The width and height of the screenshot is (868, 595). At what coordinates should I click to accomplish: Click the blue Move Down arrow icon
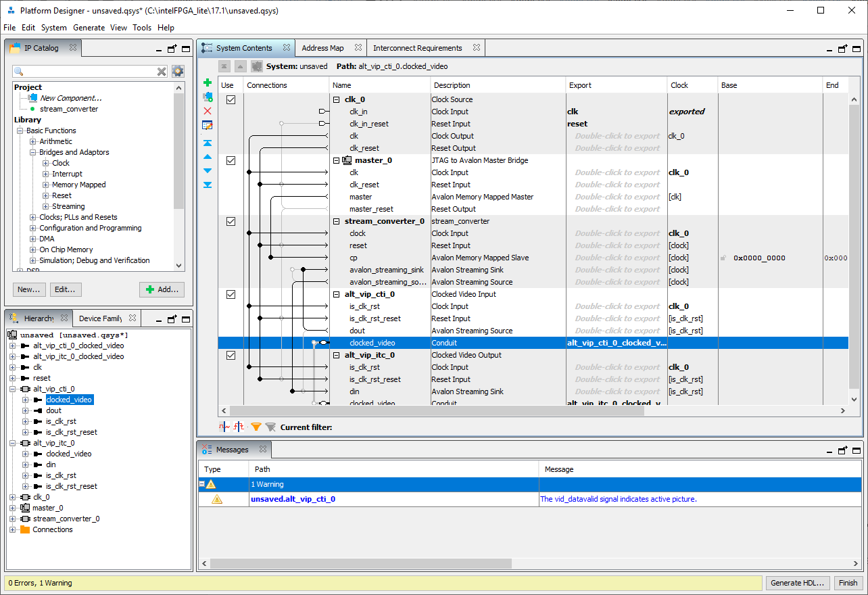click(x=208, y=170)
